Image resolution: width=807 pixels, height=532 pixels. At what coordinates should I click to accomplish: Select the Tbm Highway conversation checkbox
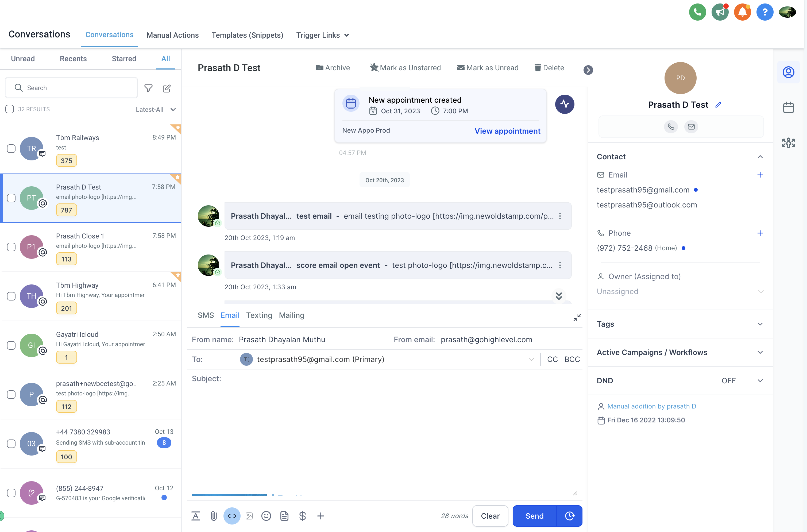point(11,296)
